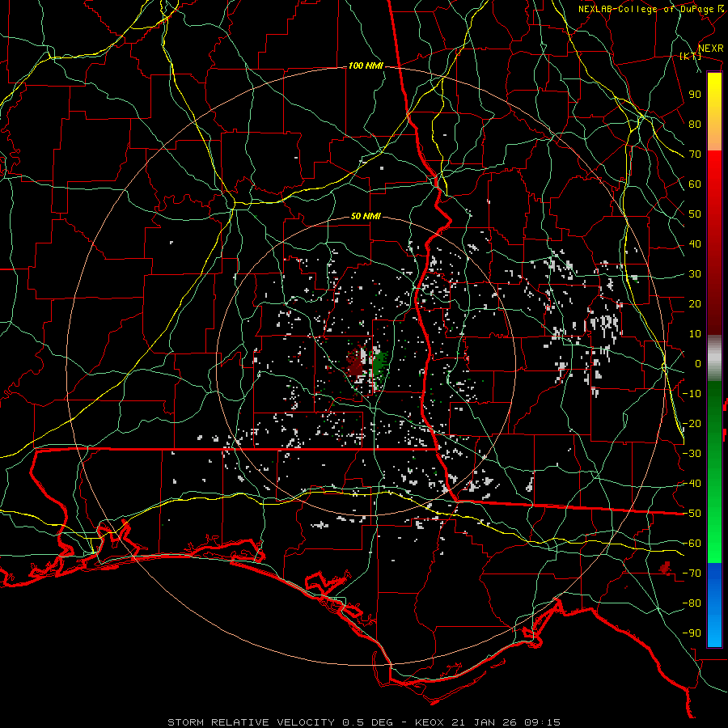This screenshot has width=728, height=728.
Task: Click the isolated red echo in the southeast
Action: coord(666,567)
